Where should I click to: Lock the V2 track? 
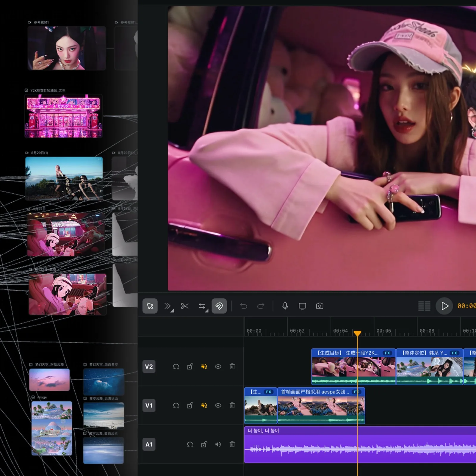tap(190, 367)
